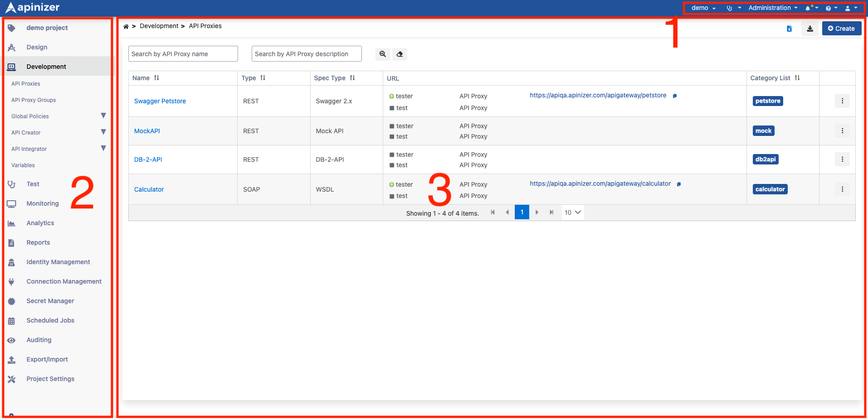Expand the Global Policies submenu
The width and height of the screenshot is (868, 420).
(103, 116)
